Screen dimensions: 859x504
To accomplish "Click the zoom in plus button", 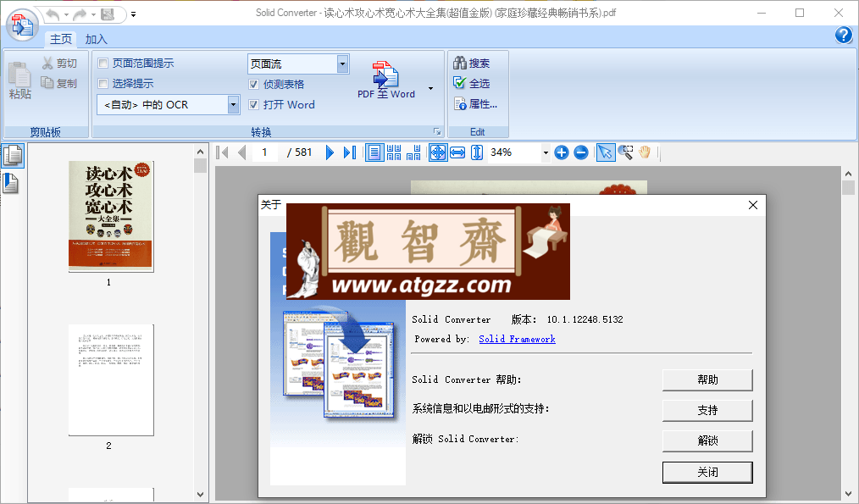I will [562, 152].
